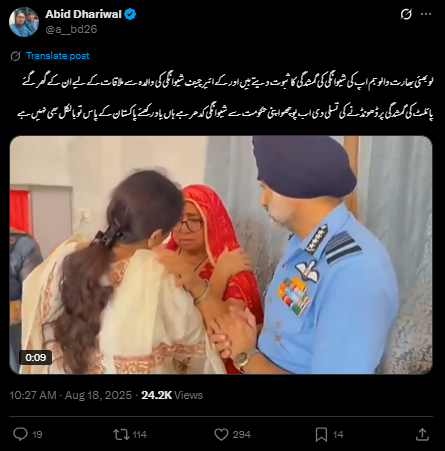Viewport: 445px width, 451px height.
Task: Like the post with heart icon
Action: pyautogui.click(x=221, y=435)
